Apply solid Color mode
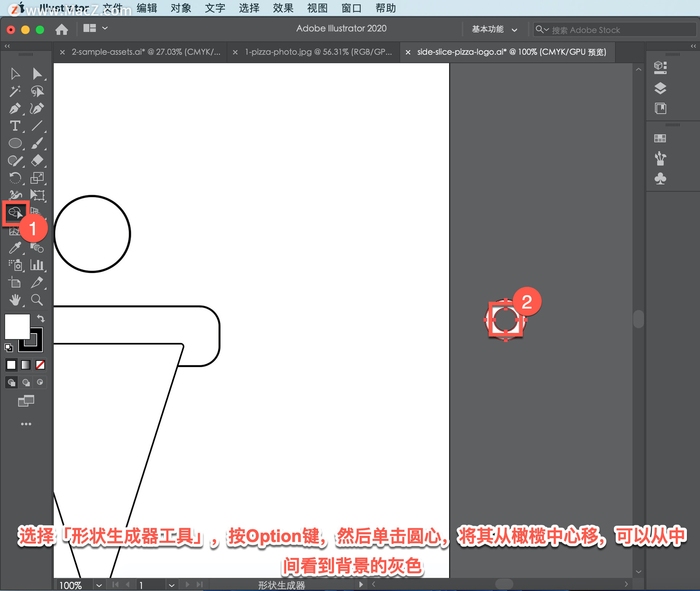Screen dimensions: 700x591 click(11, 365)
